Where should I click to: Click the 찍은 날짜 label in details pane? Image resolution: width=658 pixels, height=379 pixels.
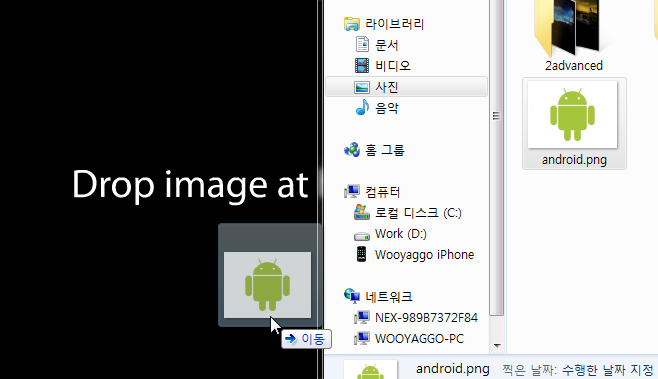coord(529,370)
